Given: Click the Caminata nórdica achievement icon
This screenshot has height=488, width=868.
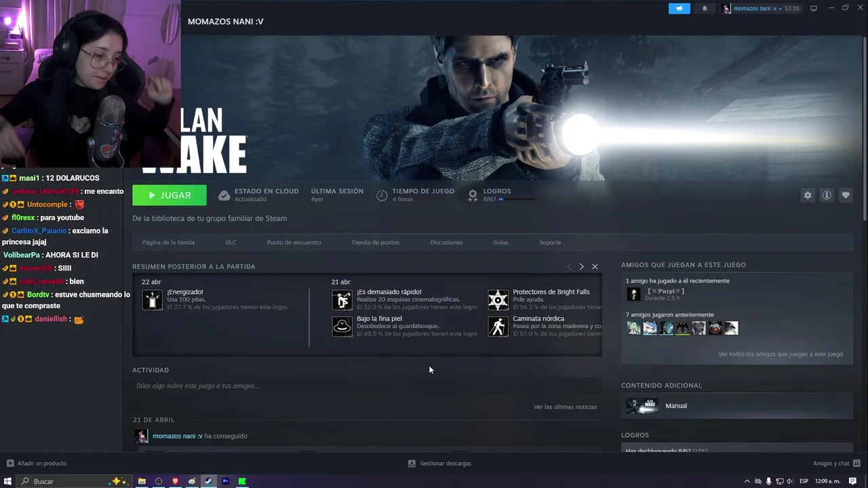Looking at the screenshot, I should [498, 326].
